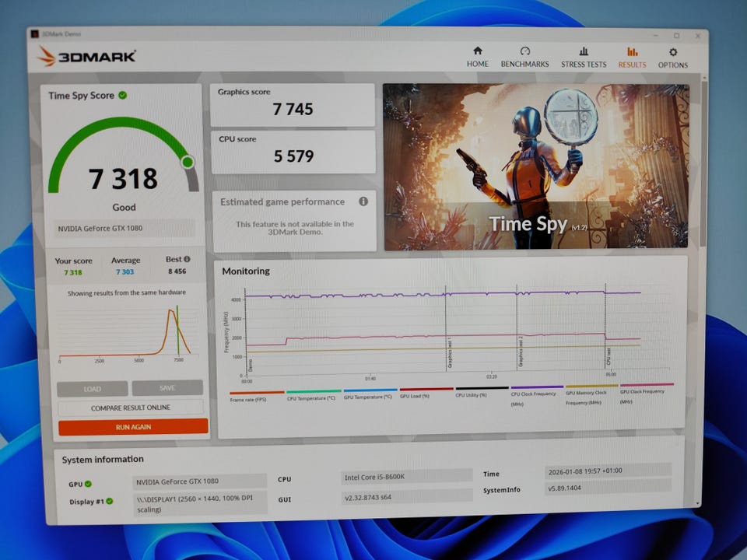747x560 pixels.
Task: Click COMPARE RESULT ONLINE
Action: [x=131, y=408]
